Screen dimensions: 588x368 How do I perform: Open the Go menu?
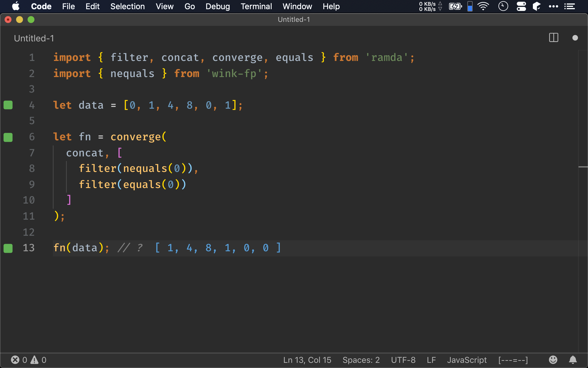189,6
